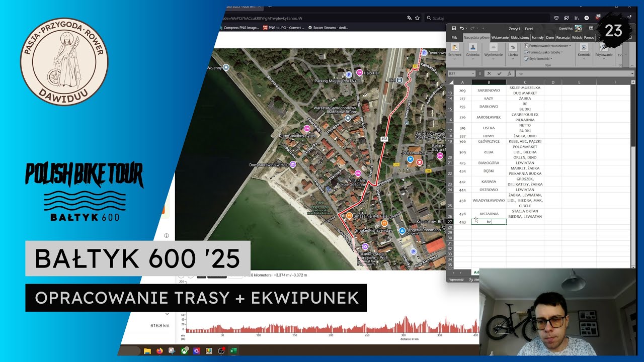Expand the formula bar with its arrow
The height and width of the screenshot is (362, 644).
632,73
